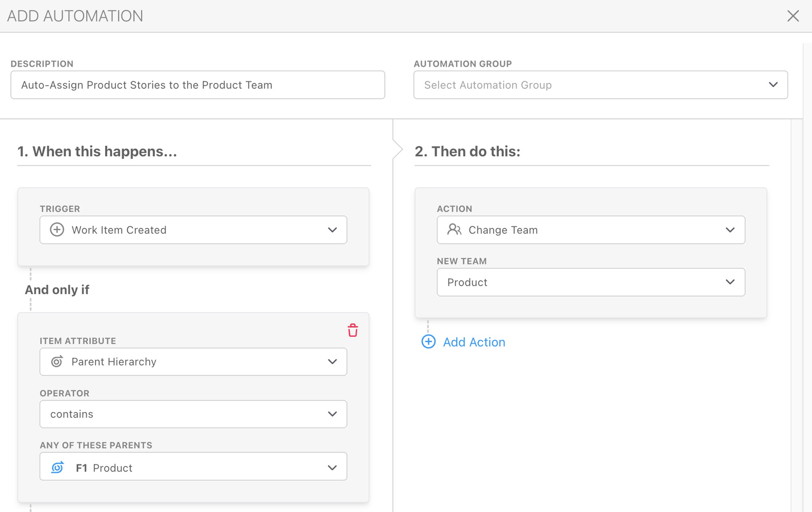Delete the condition using the red trash icon
Viewport: 812px width, 512px height.
[353, 330]
